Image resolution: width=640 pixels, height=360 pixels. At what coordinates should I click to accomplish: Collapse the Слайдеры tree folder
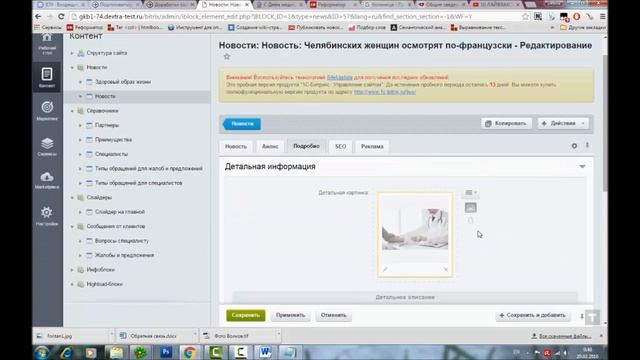point(72,198)
